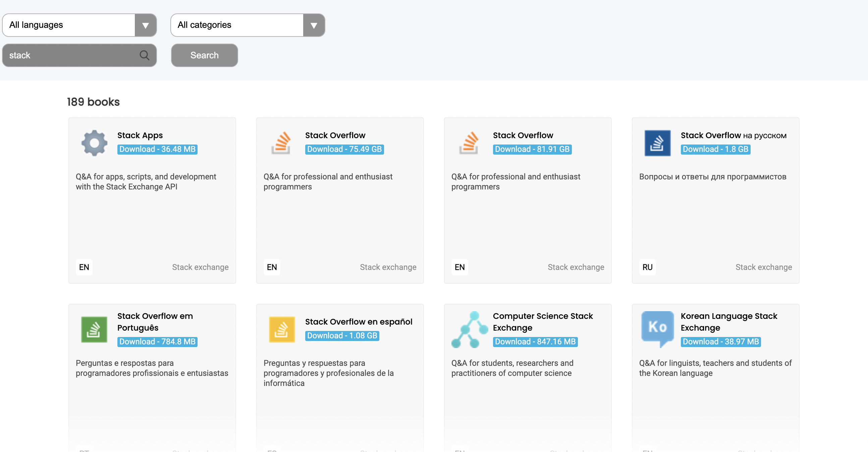Open the Stack Overflow на русском title

tap(734, 135)
